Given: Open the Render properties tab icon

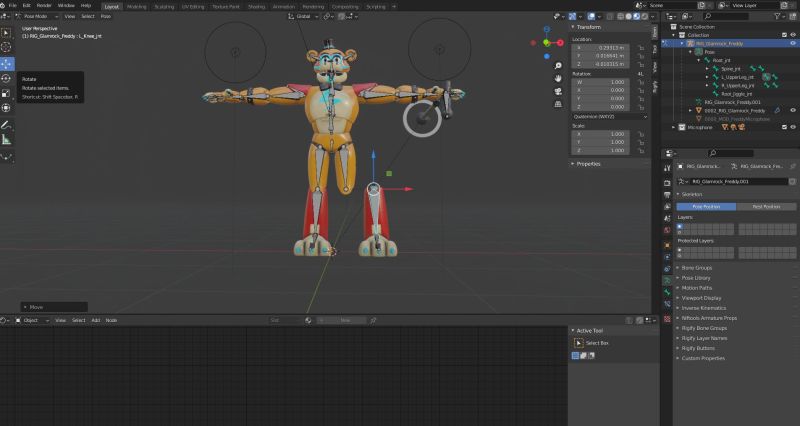Looking at the screenshot, I should (x=667, y=182).
